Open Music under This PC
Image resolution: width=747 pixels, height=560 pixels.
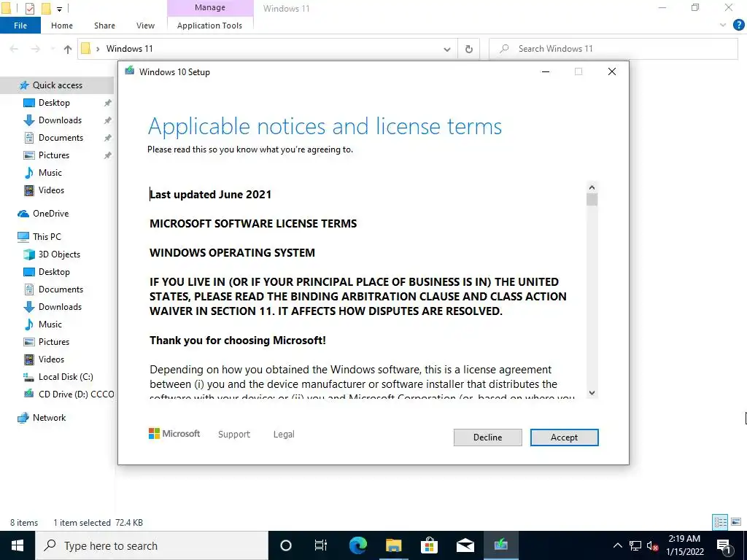click(x=50, y=324)
